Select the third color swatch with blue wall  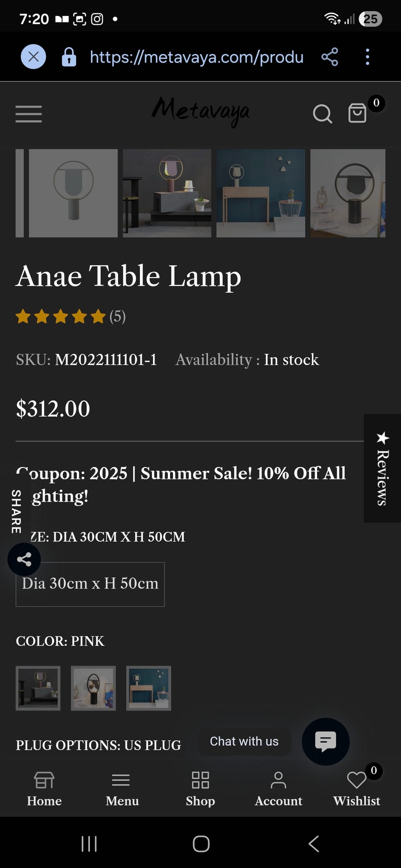point(149,688)
